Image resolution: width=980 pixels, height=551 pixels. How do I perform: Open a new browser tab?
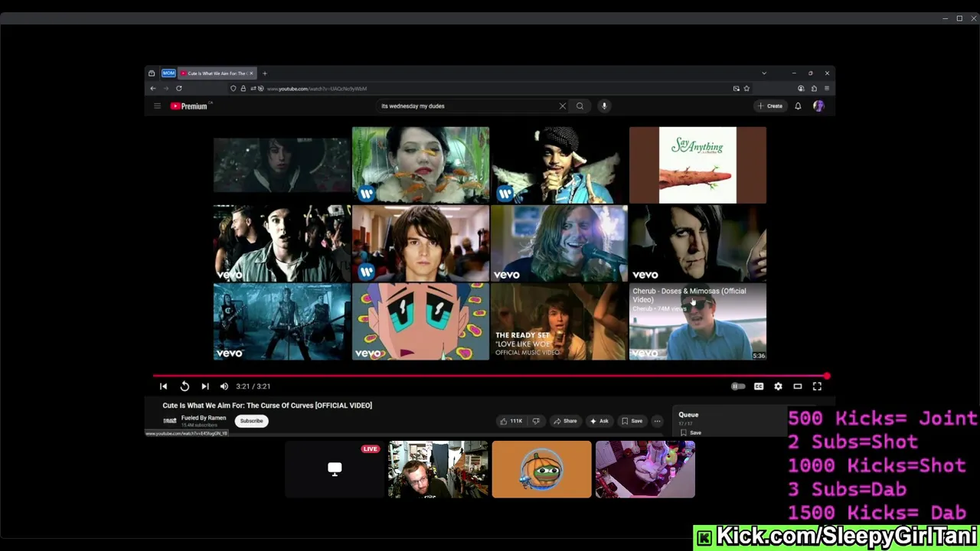[265, 73]
